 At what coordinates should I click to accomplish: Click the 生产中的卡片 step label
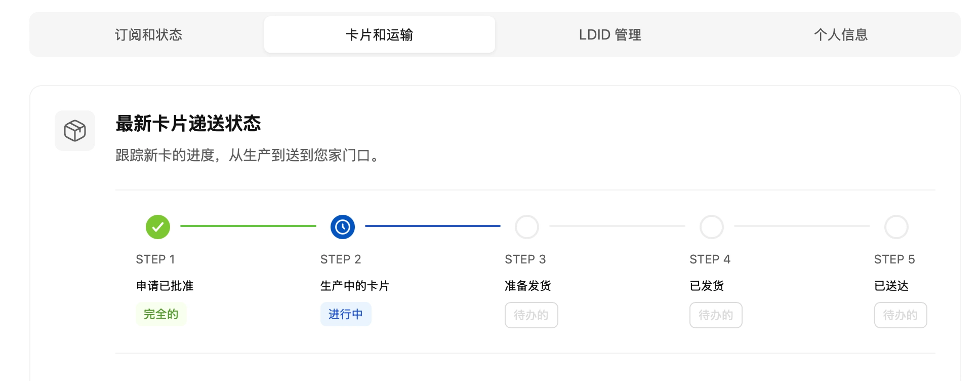355,286
